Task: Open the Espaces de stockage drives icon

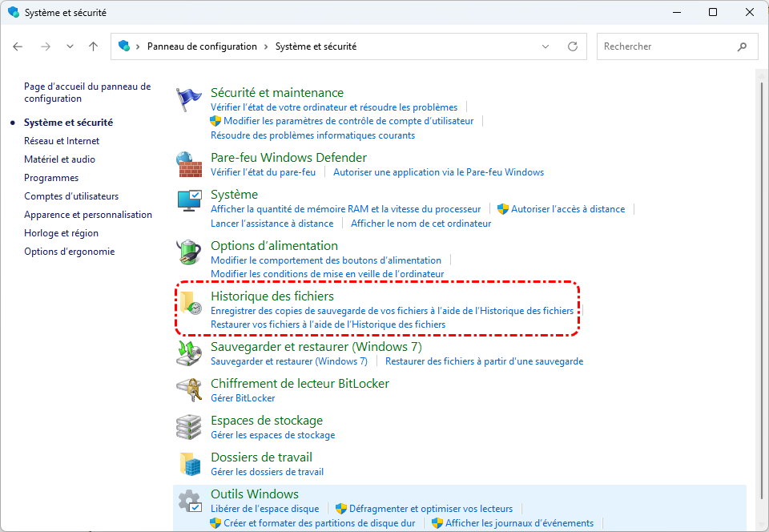Action: point(189,427)
